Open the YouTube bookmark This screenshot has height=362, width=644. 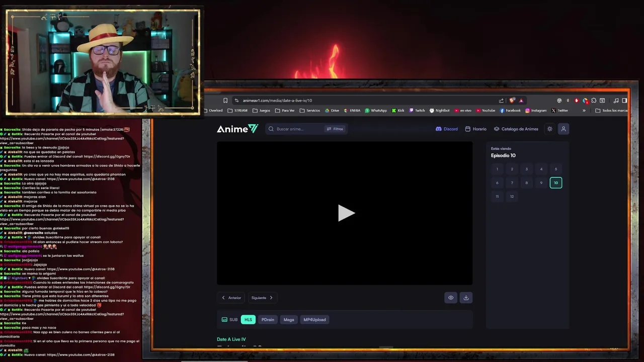click(x=486, y=111)
